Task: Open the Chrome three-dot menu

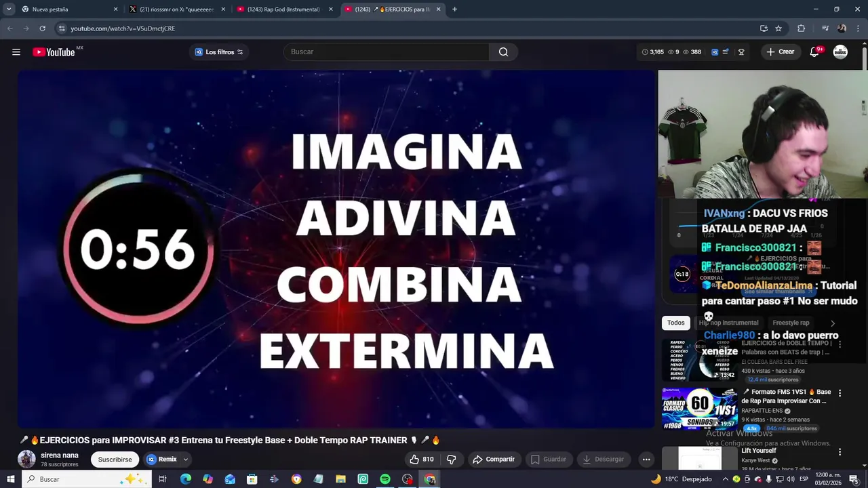Action: [859, 28]
